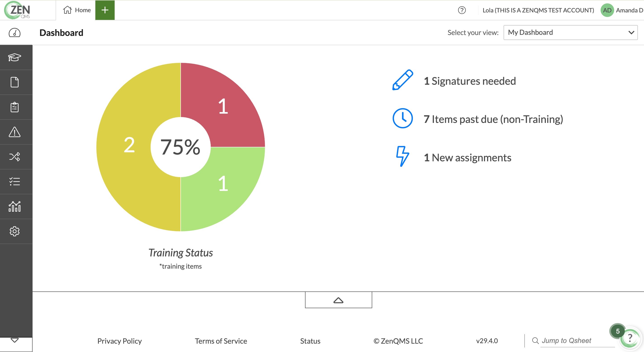Open the My Dashboard view dropdown

(x=571, y=32)
